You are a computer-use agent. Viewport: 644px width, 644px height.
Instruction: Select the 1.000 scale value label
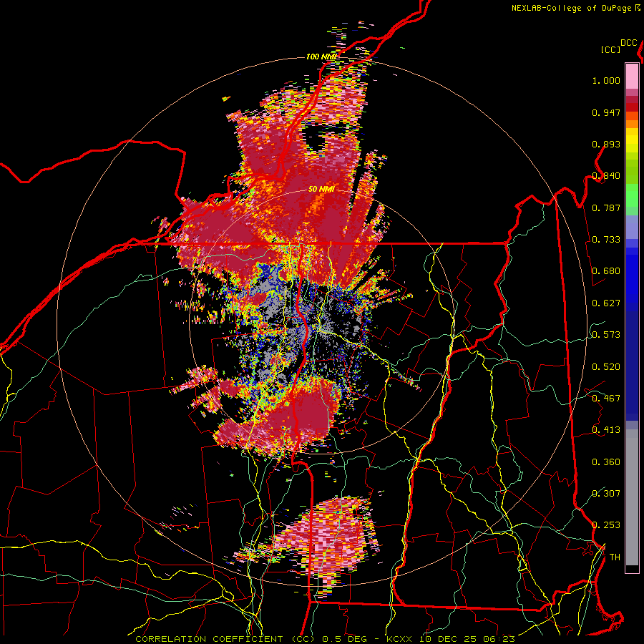pos(606,80)
